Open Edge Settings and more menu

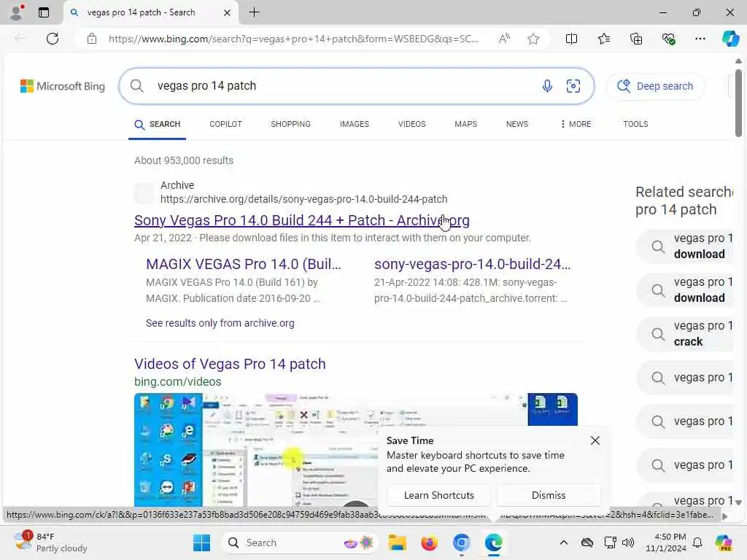tap(700, 39)
